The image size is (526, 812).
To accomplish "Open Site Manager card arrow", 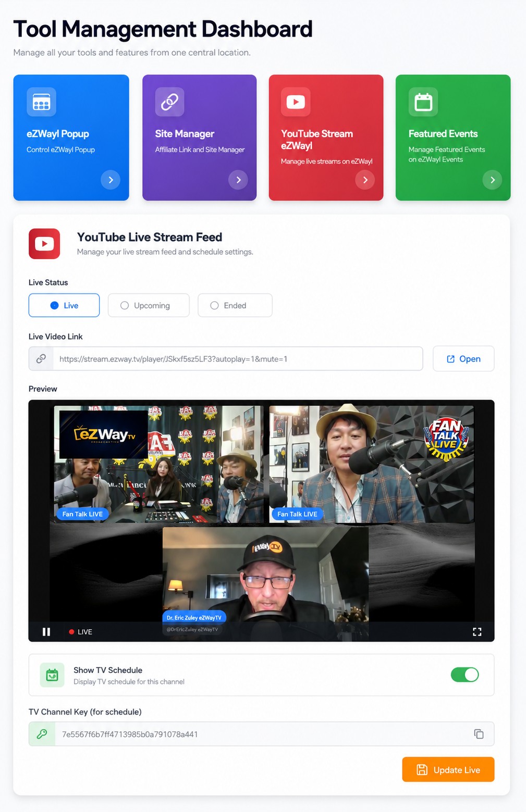I will click(x=238, y=180).
